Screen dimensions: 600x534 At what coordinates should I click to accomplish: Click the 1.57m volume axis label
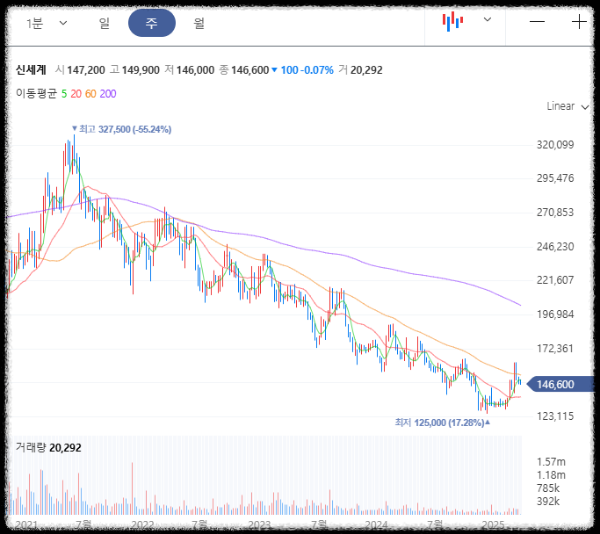click(551, 462)
